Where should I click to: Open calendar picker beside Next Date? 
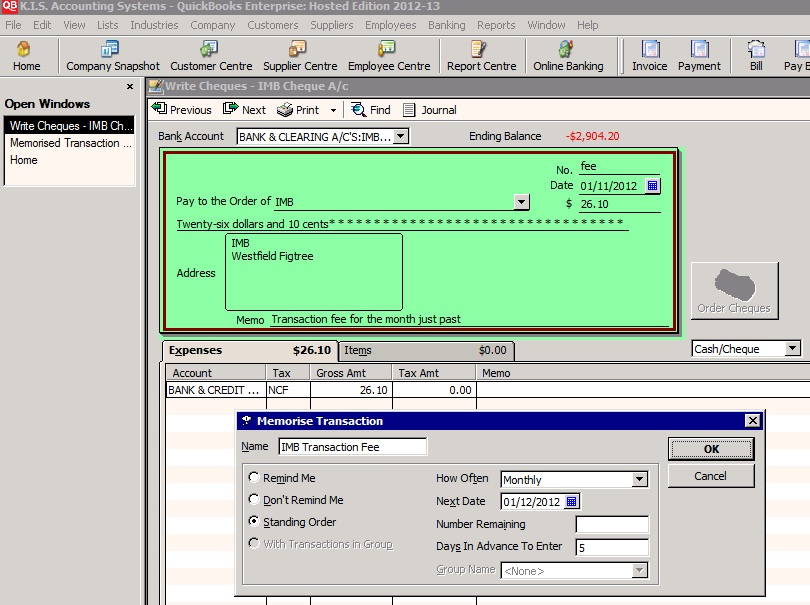571,501
